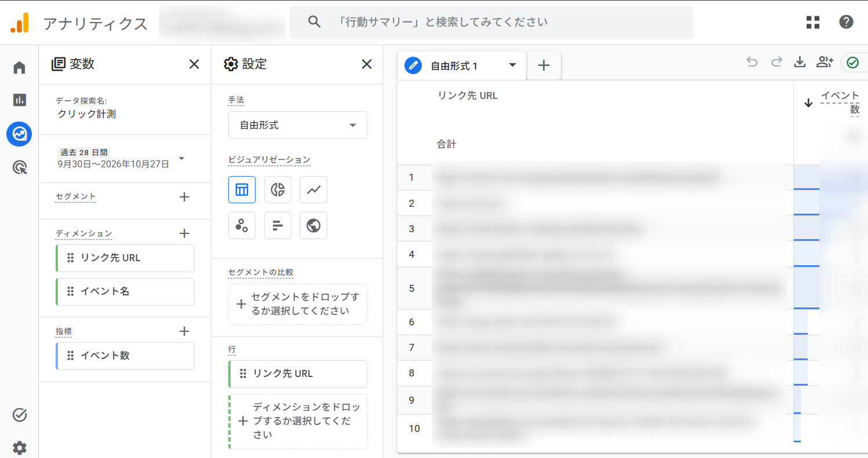Select the table visualization icon
Image resolution: width=868 pixels, height=458 pixels.
(x=242, y=189)
